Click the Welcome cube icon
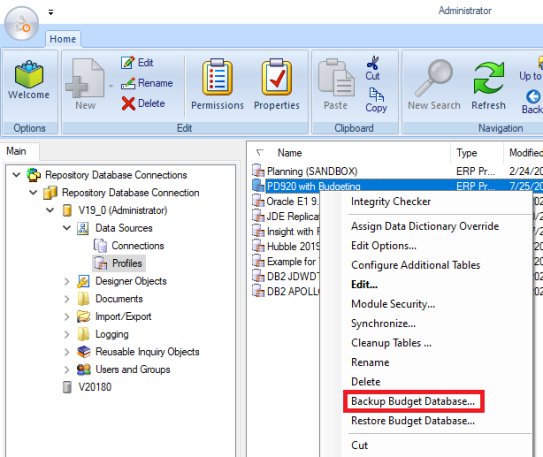 (x=29, y=74)
